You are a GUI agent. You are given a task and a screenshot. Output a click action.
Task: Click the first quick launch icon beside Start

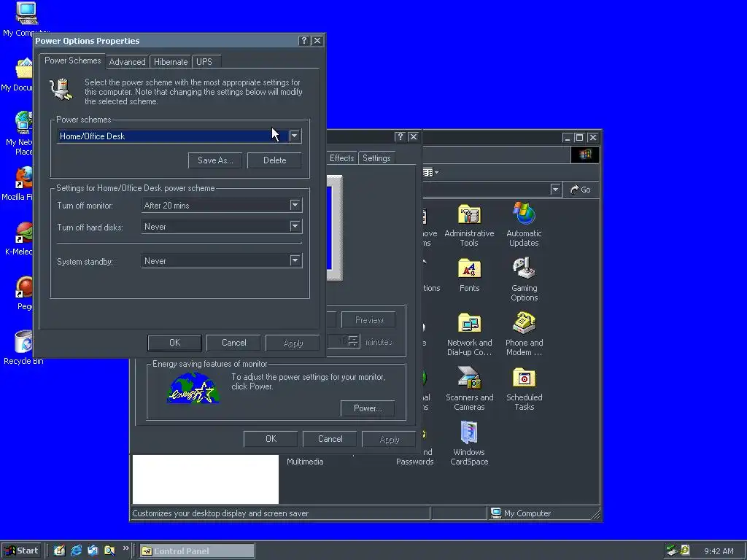tap(59, 551)
